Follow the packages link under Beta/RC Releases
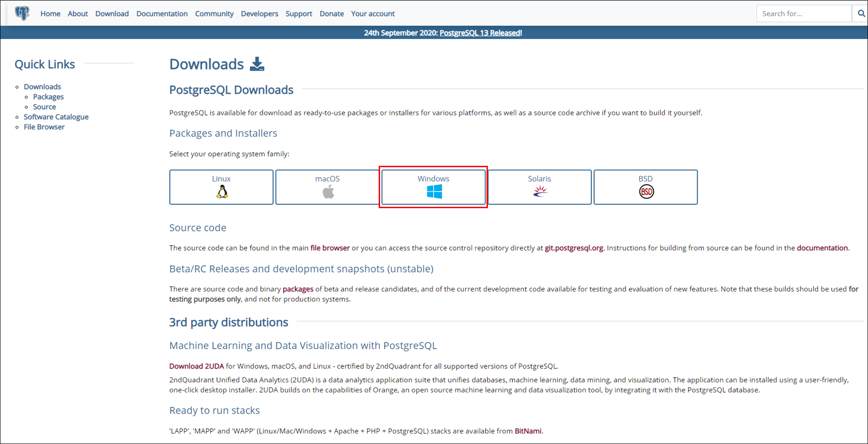Image resolution: width=868 pixels, height=444 pixels. point(298,289)
